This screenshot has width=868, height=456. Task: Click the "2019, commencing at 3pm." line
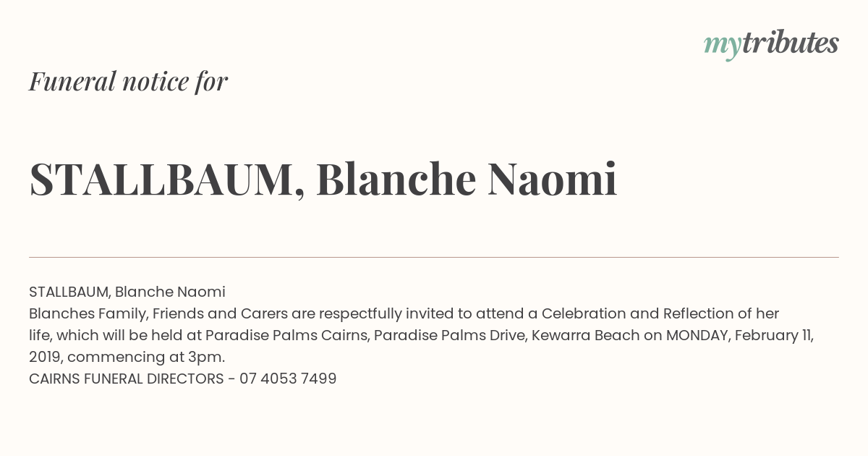[127, 358]
